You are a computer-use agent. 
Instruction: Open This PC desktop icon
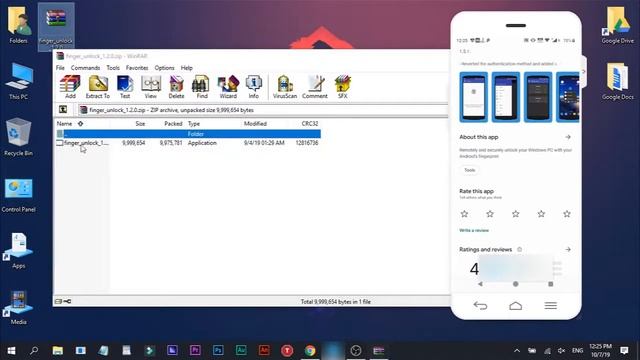coord(18,82)
